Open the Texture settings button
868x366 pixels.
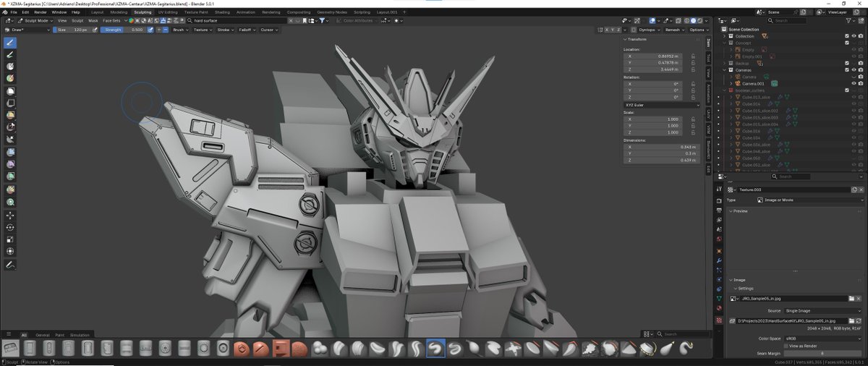coord(202,30)
